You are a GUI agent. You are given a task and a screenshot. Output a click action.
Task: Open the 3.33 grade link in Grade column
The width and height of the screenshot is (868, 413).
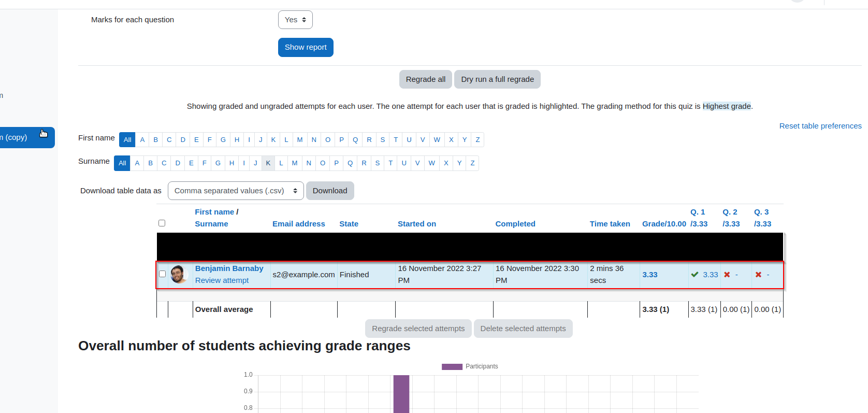[650, 275]
